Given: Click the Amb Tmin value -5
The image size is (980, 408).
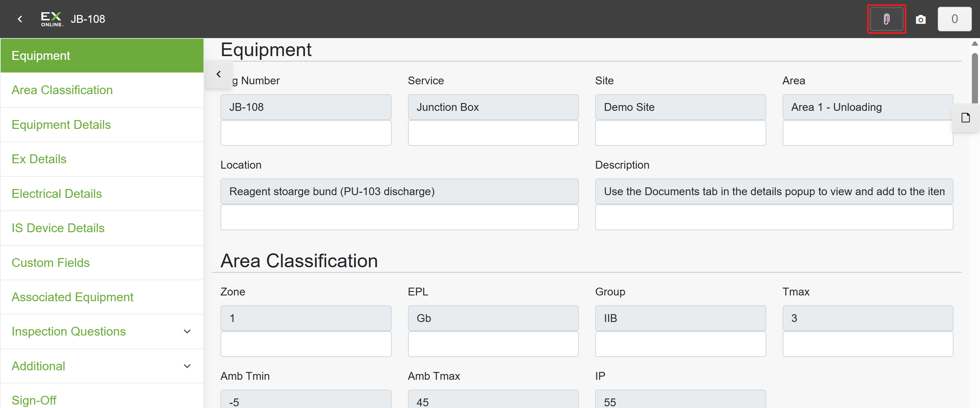Looking at the screenshot, I should (306, 399).
